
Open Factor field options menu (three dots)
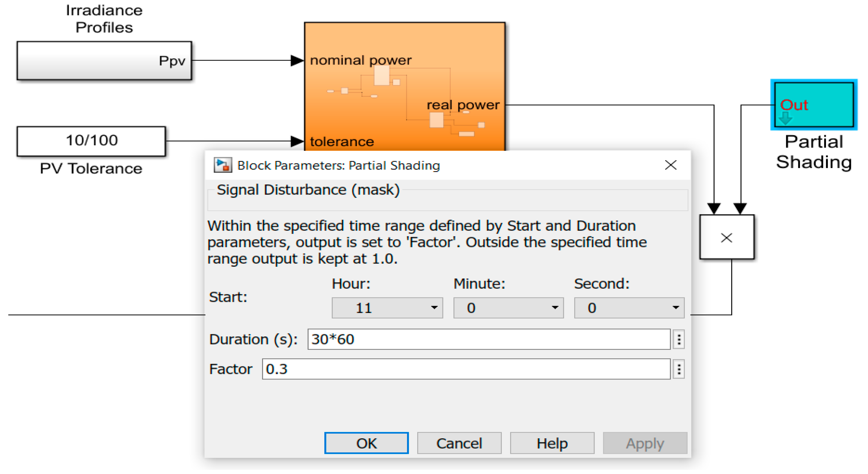click(x=679, y=369)
